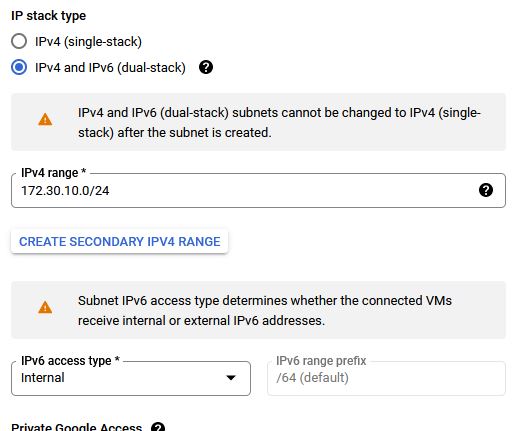Select the IPv4 (single-stack) radio button
The width and height of the screenshot is (521, 431).
pos(19,41)
